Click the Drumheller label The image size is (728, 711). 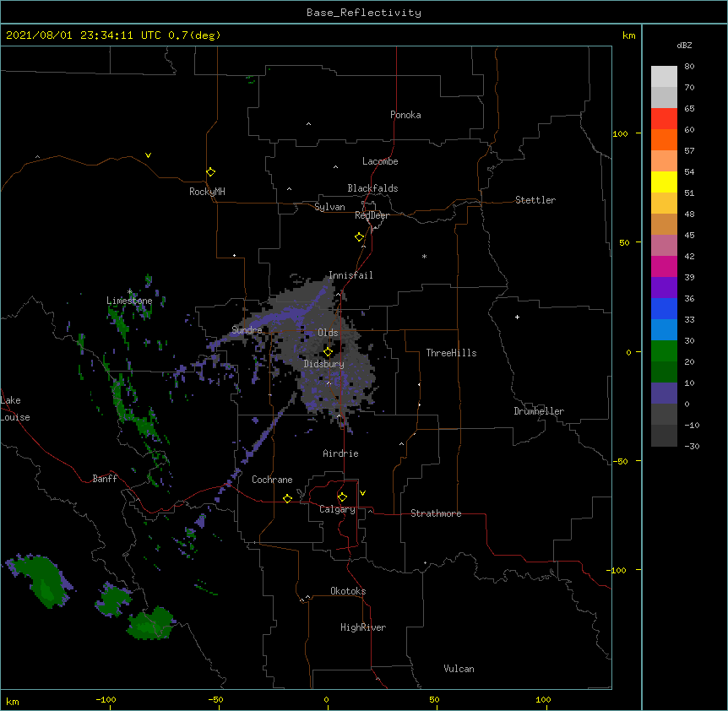[539, 411]
